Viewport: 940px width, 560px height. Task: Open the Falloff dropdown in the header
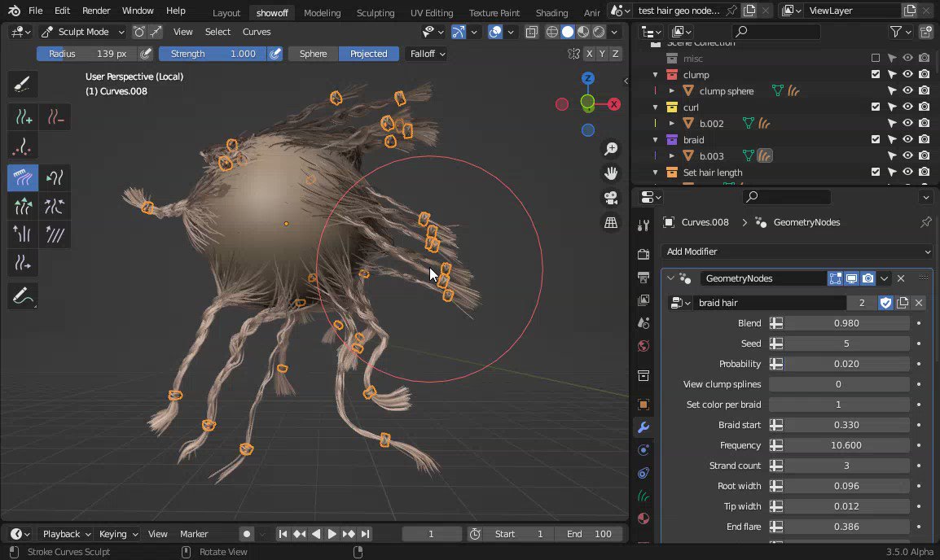tap(426, 53)
